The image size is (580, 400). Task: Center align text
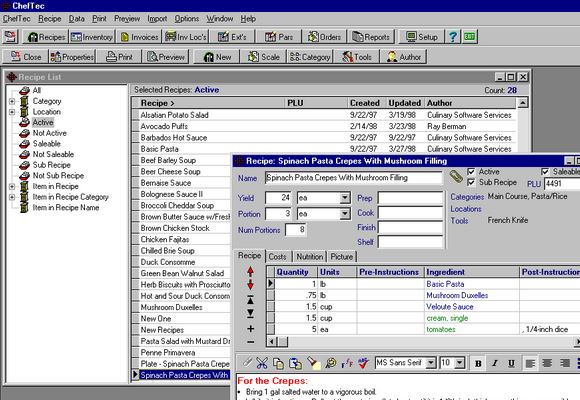(x=547, y=363)
